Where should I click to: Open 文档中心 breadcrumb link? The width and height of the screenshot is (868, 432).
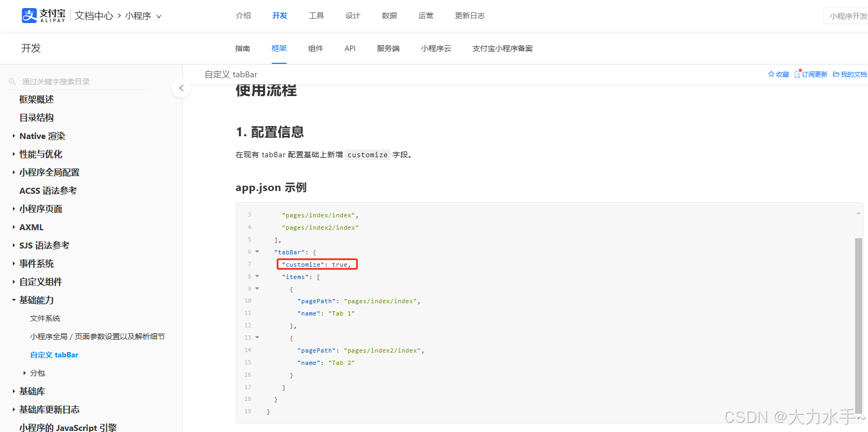(94, 16)
